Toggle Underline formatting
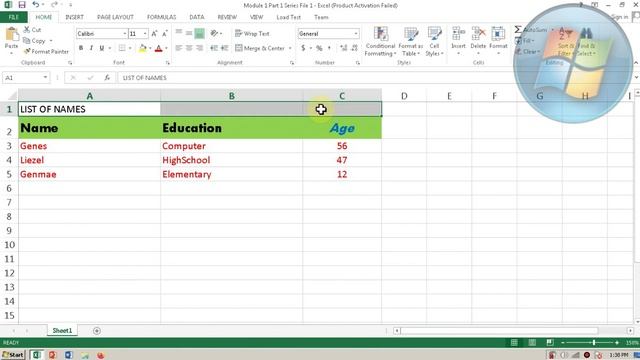 tap(102, 48)
